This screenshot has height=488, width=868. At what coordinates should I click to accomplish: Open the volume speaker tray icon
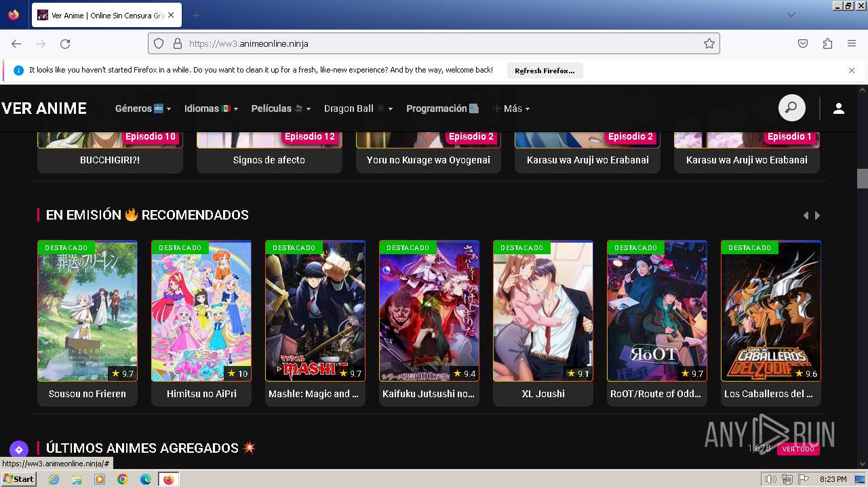click(770, 479)
